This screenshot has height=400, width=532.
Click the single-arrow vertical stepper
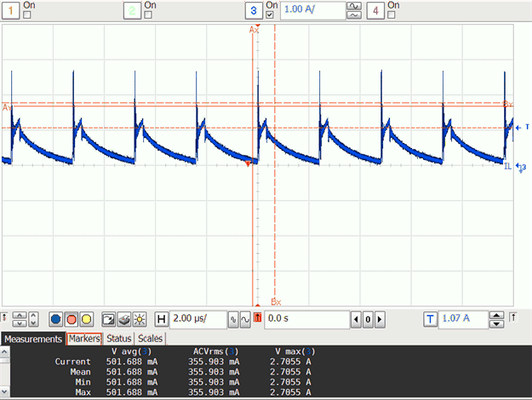pyautogui.click(x=33, y=320)
